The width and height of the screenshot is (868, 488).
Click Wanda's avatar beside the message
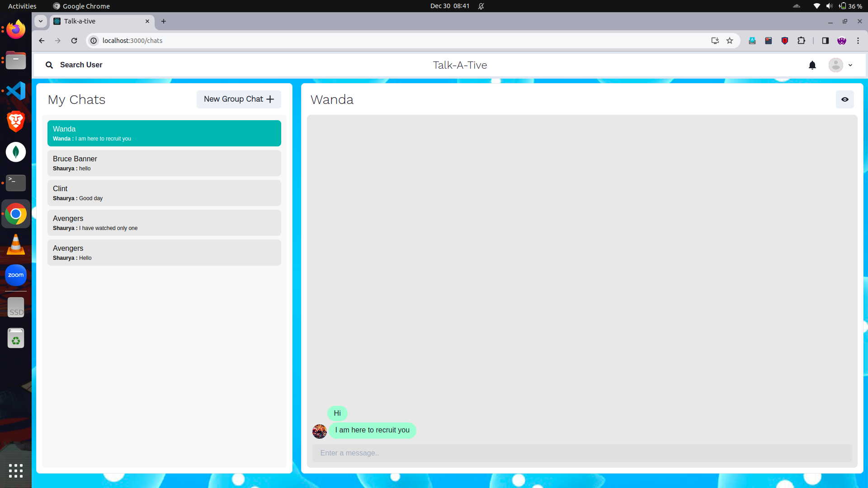(319, 431)
